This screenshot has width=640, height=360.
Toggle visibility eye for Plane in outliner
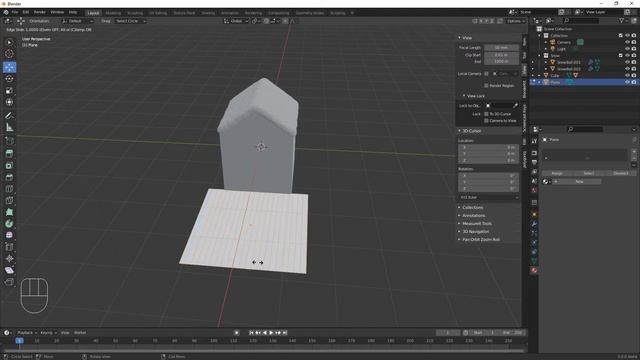point(627,82)
